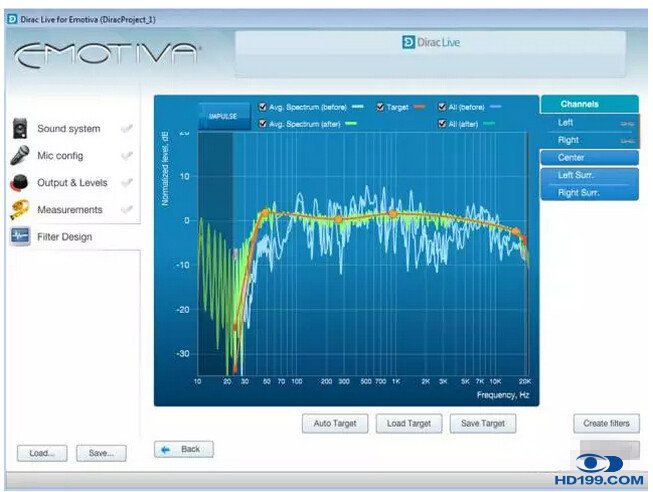The width and height of the screenshot is (653, 492).
Task: Open the Sound system step
Action: click(69, 129)
